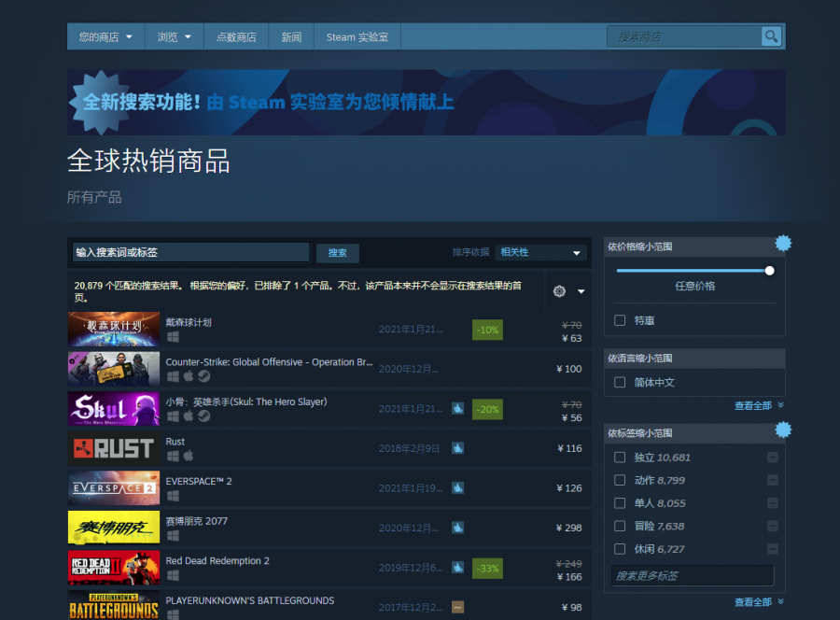Click the Skul: The Hero Slayer thumbnail
840x620 pixels.
[x=114, y=408]
